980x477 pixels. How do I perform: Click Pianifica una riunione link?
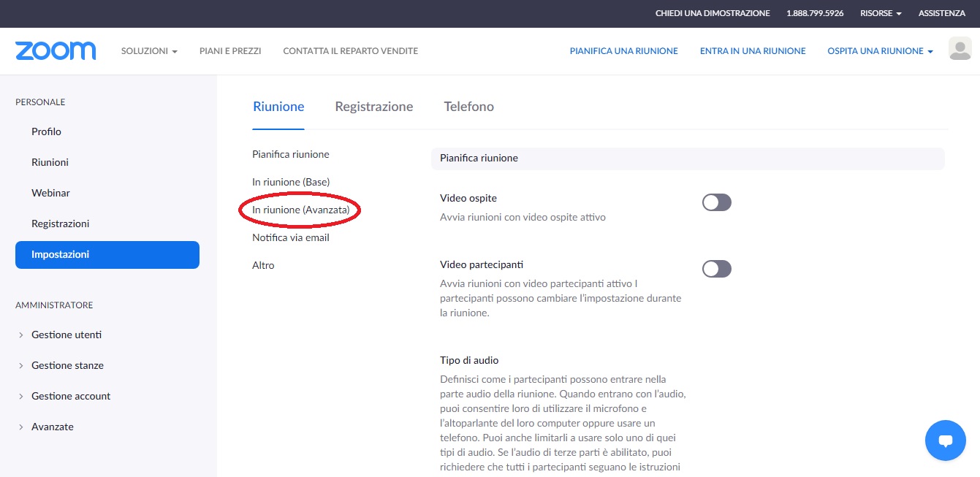(x=623, y=51)
